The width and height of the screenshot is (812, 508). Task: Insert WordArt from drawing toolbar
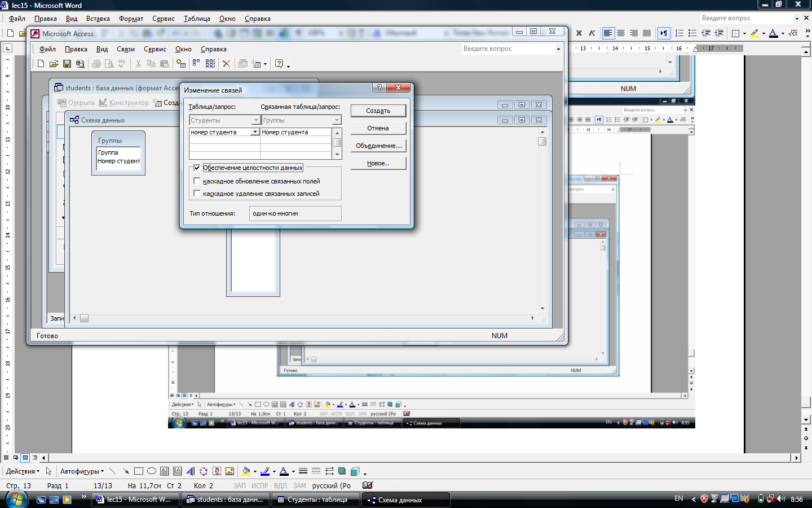pos(191,471)
